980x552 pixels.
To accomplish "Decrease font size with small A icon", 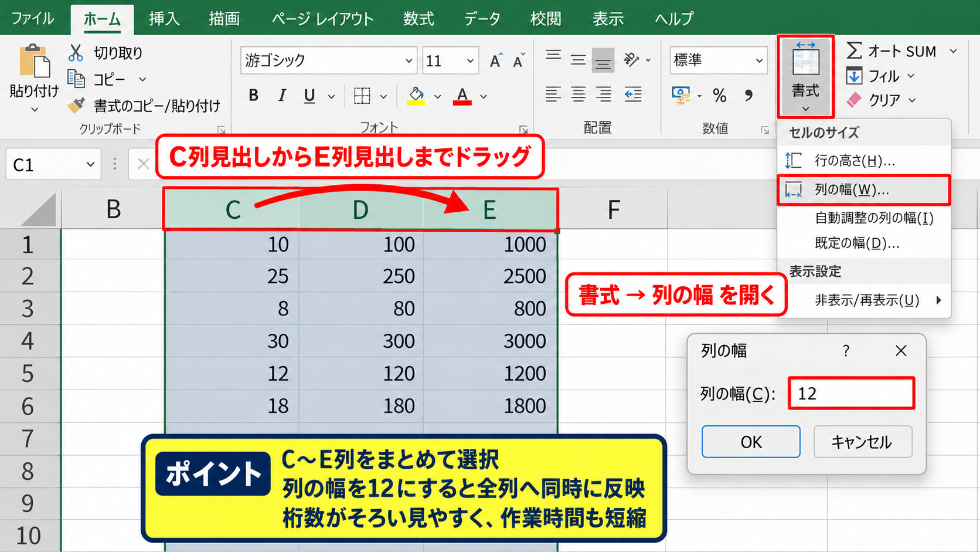I will pyautogui.click(x=519, y=60).
